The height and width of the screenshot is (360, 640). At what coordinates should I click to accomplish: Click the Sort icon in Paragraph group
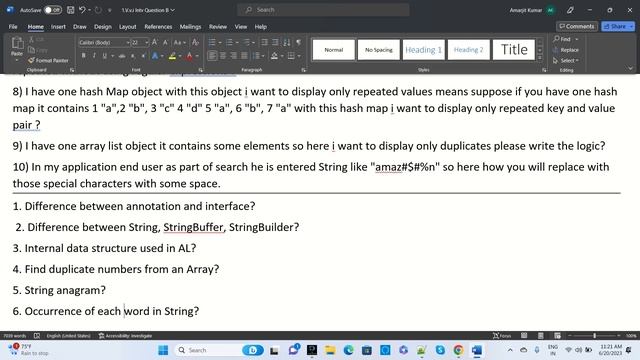point(287,42)
